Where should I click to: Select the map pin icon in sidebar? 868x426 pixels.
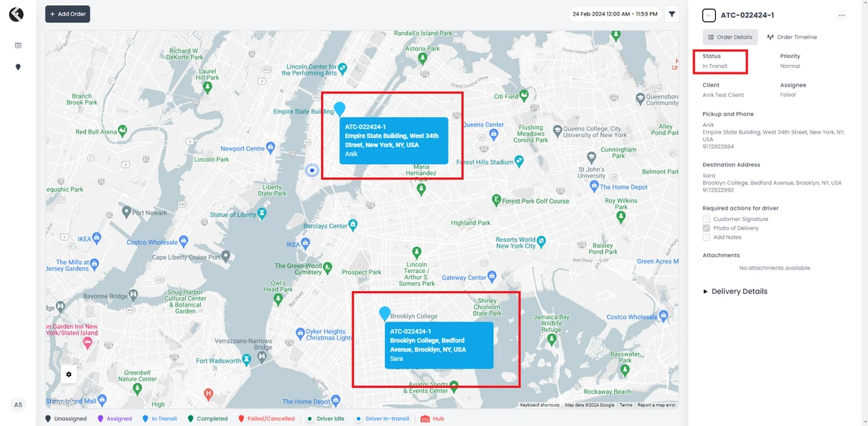coord(18,67)
